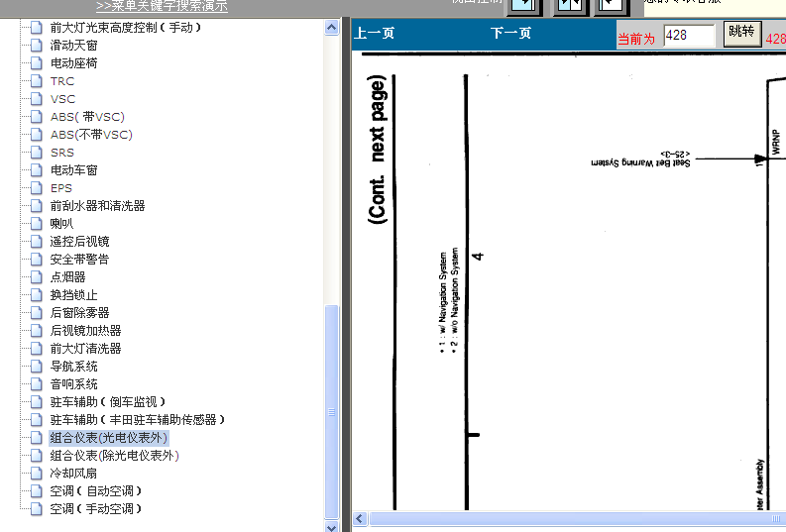Focus the page number field showing 428
This screenshot has height=532, width=786.
[689, 35]
